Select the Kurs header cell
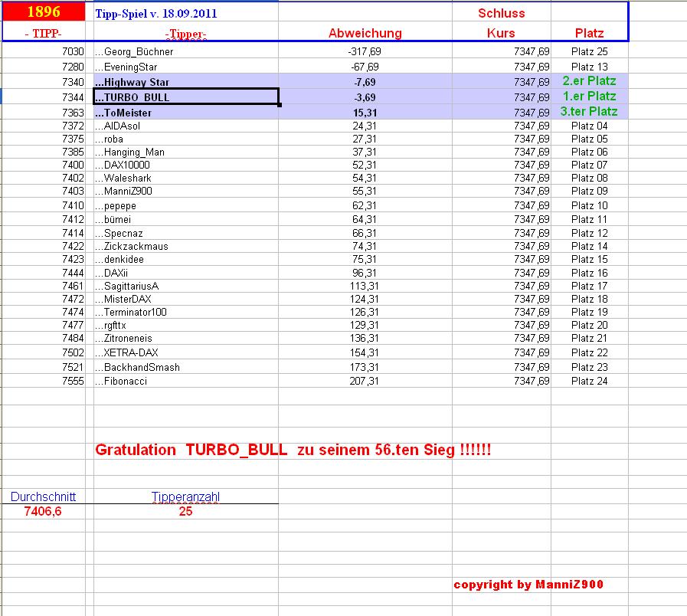687x616 pixels. pos(501,33)
